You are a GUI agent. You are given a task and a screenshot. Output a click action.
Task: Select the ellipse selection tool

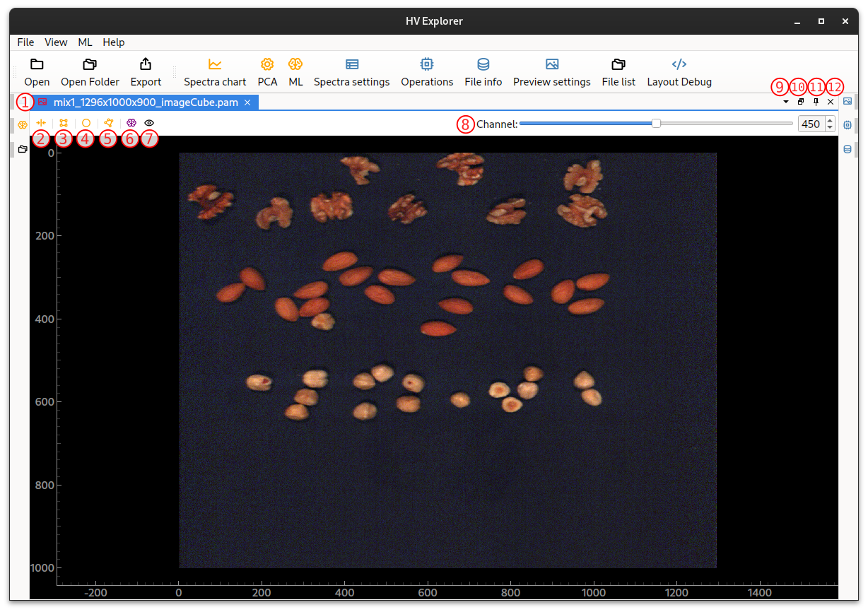point(86,123)
